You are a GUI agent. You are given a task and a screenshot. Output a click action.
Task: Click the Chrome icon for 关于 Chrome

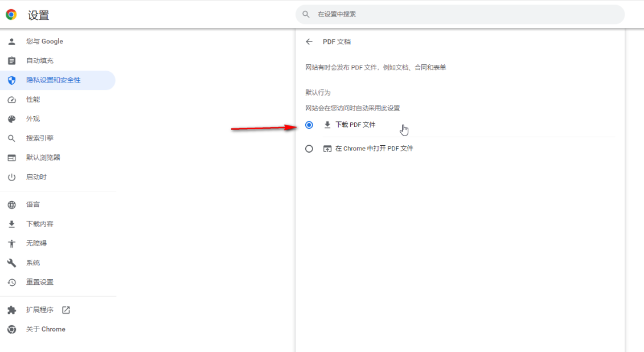click(x=11, y=329)
